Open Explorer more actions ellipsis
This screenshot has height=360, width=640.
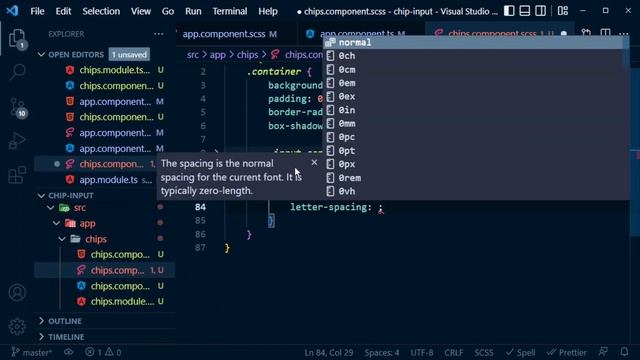[x=159, y=34]
